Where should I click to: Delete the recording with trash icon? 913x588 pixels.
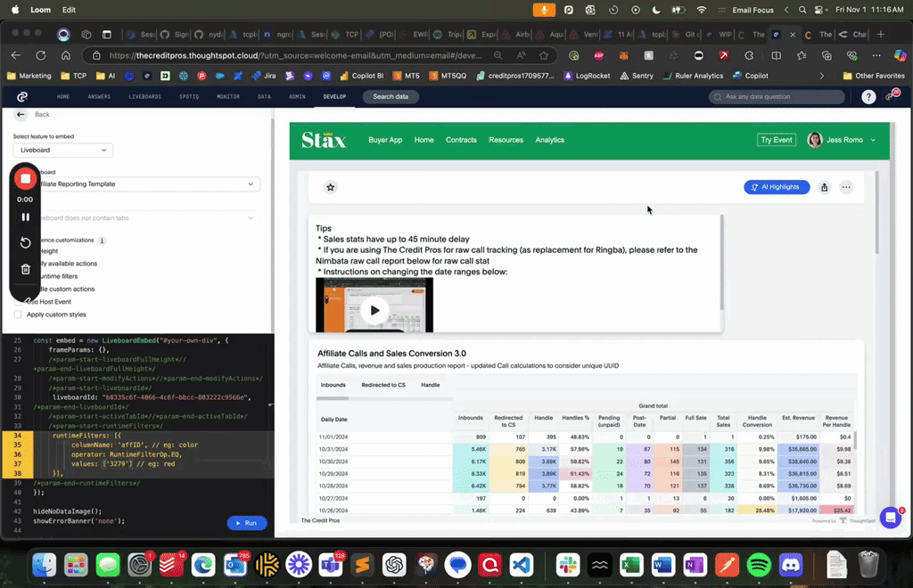[x=26, y=269]
